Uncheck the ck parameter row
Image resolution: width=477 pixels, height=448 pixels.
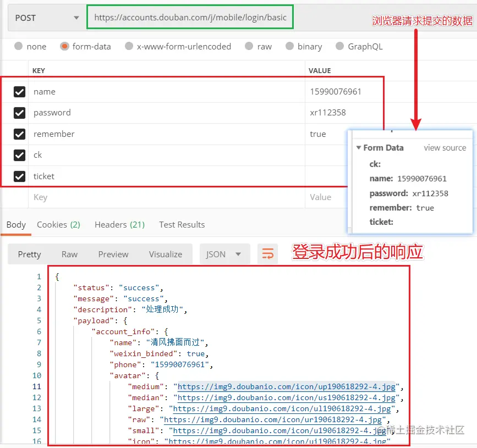pos(19,155)
